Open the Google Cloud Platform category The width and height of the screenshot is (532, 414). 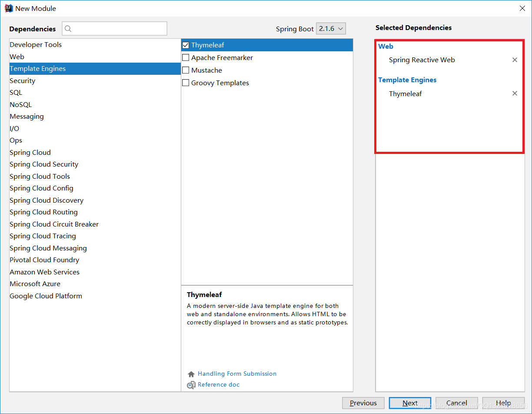[x=95, y=296]
